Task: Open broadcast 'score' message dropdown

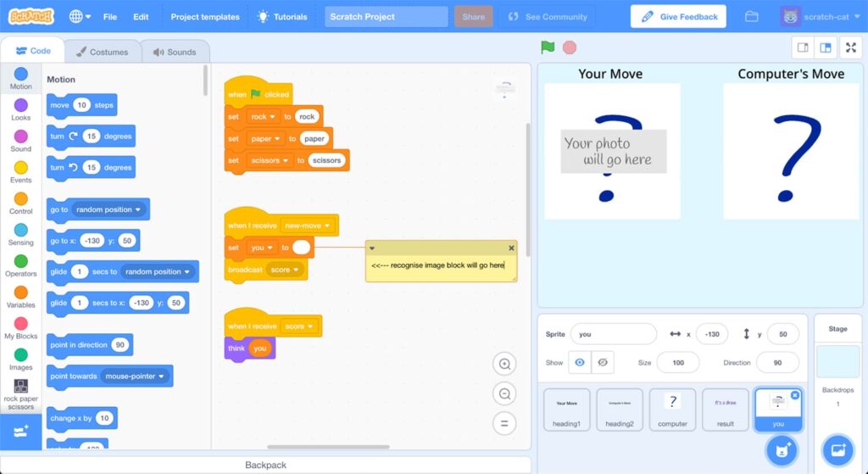Action: point(285,270)
